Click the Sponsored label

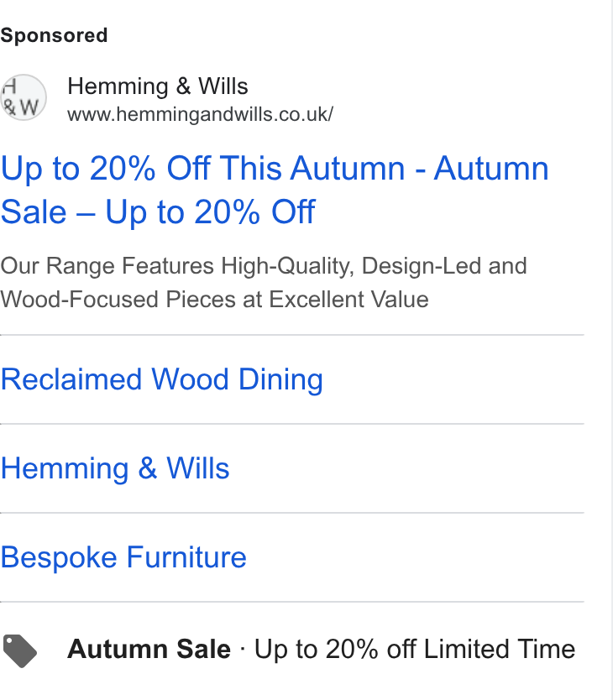pos(54,35)
